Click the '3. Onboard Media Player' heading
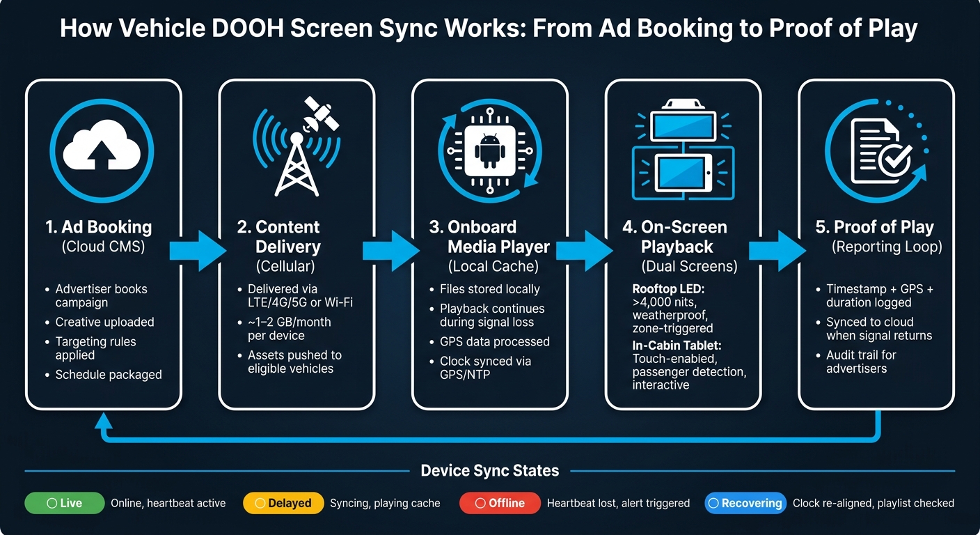This screenshot has height=535, width=980. 491,237
